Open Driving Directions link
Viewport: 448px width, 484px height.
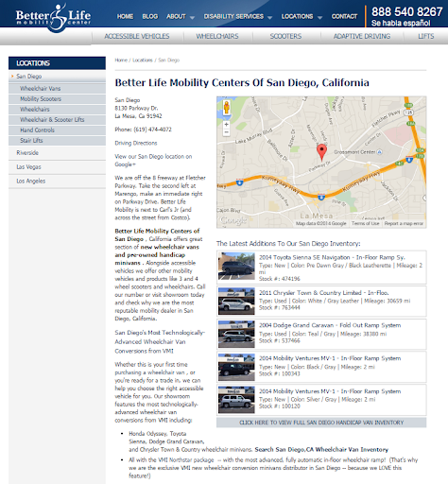coord(136,143)
